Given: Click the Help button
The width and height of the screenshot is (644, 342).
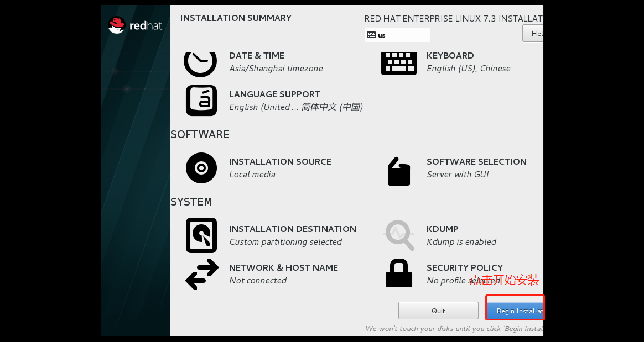Looking at the screenshot, I should pos(533,33).
